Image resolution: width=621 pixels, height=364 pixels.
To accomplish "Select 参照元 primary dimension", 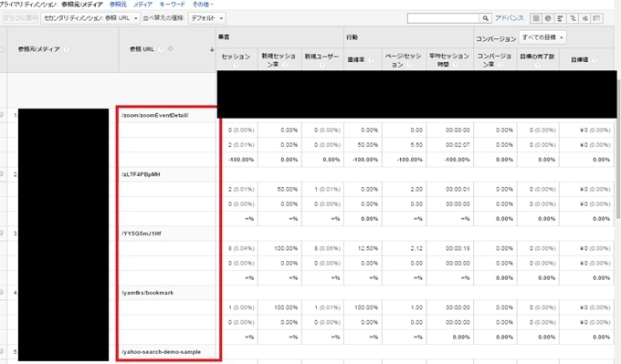I will tap(118, 5).
